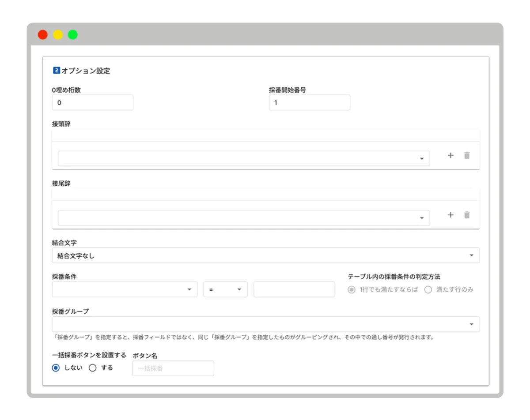The width and height of the screenshot is (530, 420).
Task: Click the テーブル内の採番条件の判定方法 label
Action: [394, 277]
